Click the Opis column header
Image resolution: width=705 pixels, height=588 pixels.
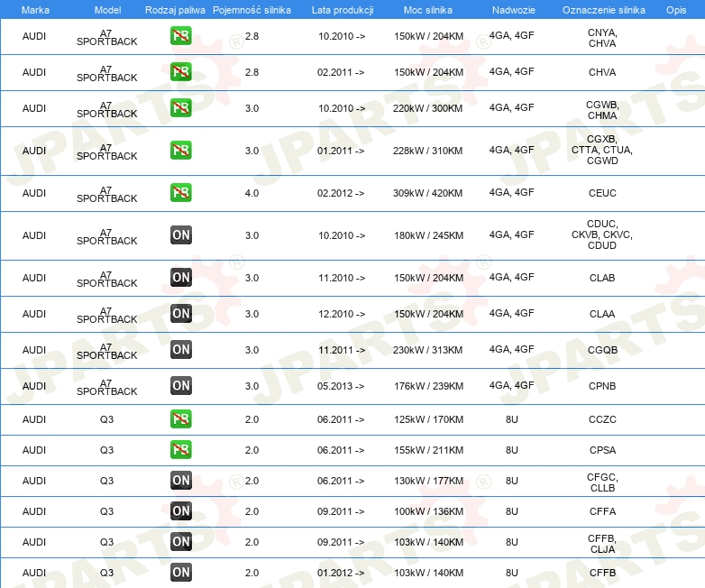pos(676,10)
